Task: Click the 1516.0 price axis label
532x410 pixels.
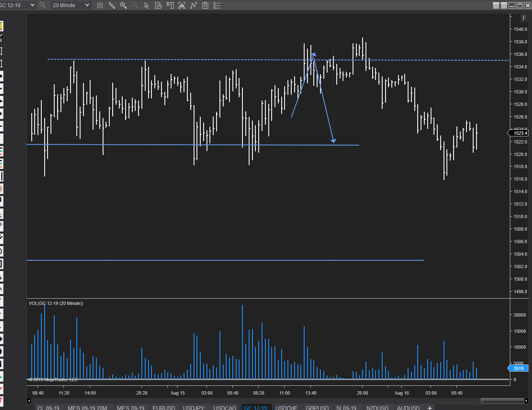Action: tap(520, 179)
